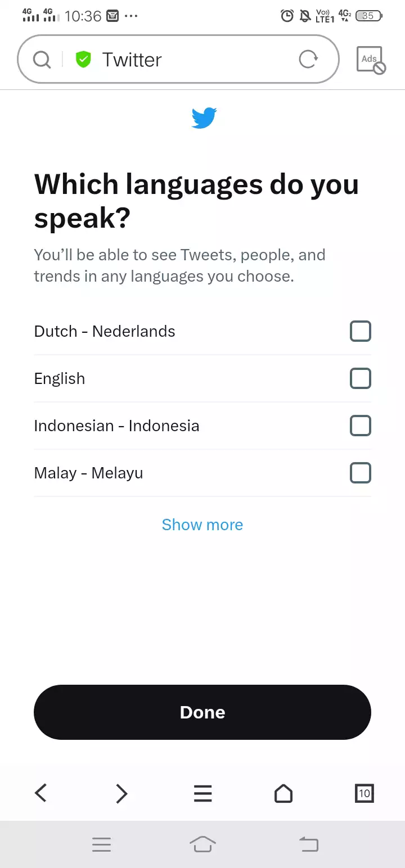
Task: Go forward with browser forward arrow
Action: (121, 793)
